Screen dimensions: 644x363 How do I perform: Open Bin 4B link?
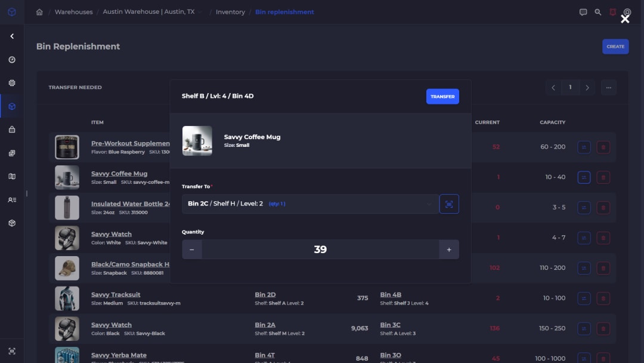click(x=391, y=294)
